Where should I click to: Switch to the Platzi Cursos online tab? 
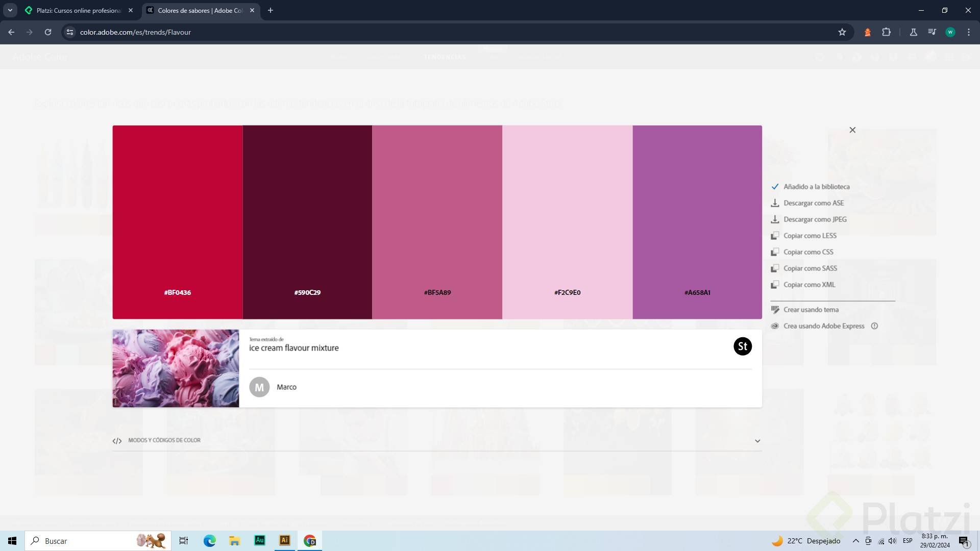(x=79, y=10)
